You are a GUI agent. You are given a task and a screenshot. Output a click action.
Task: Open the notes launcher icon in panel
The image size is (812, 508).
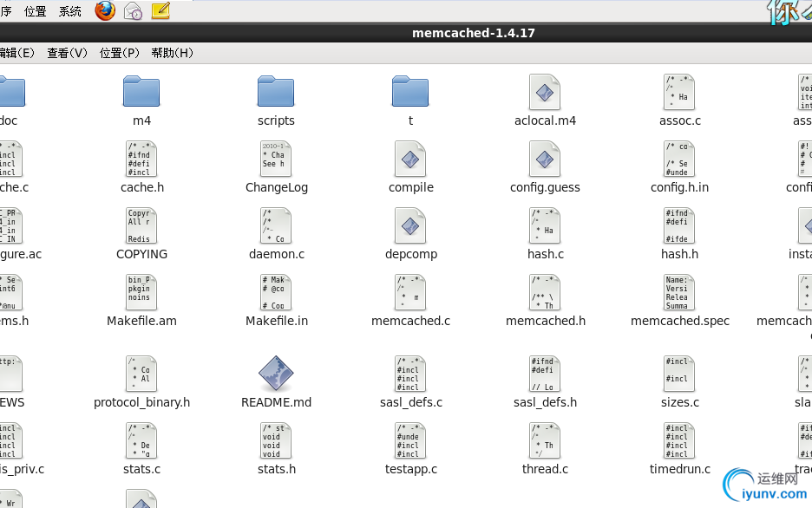point(160,11)
